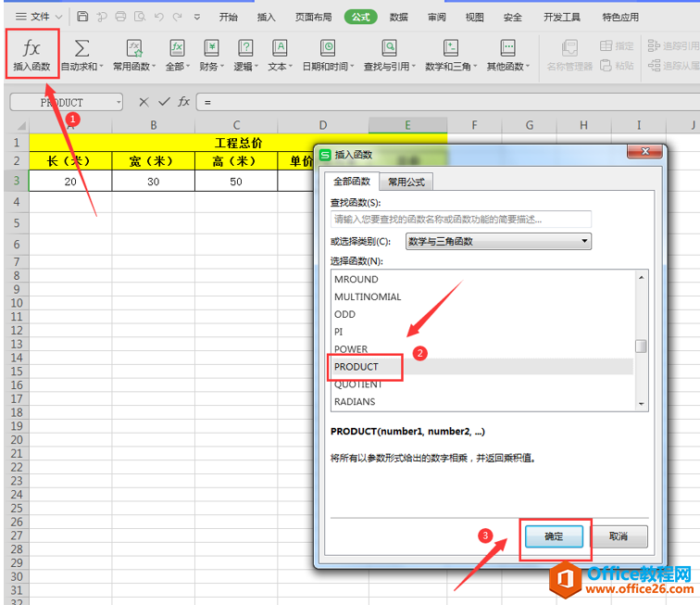The width and height of the screenshot is (700, 605).
Task: Confirm formula entry with checkmark icon
Action: 164,102
